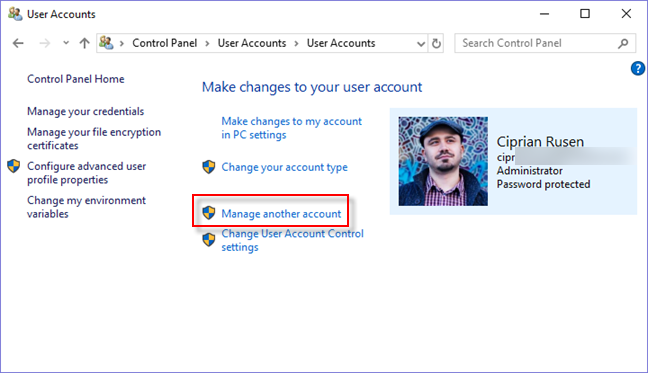
Task: Open the recent locations dropdown chevron
Action: [66, 43]
